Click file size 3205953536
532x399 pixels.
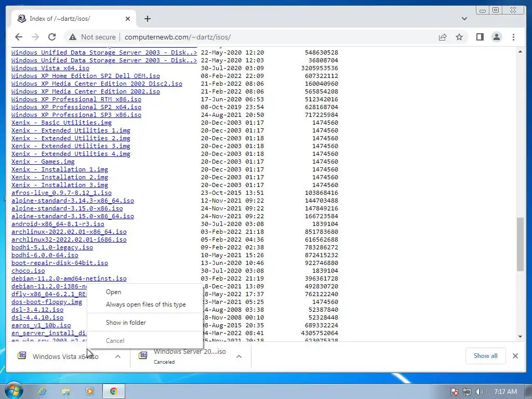[320, 68]
